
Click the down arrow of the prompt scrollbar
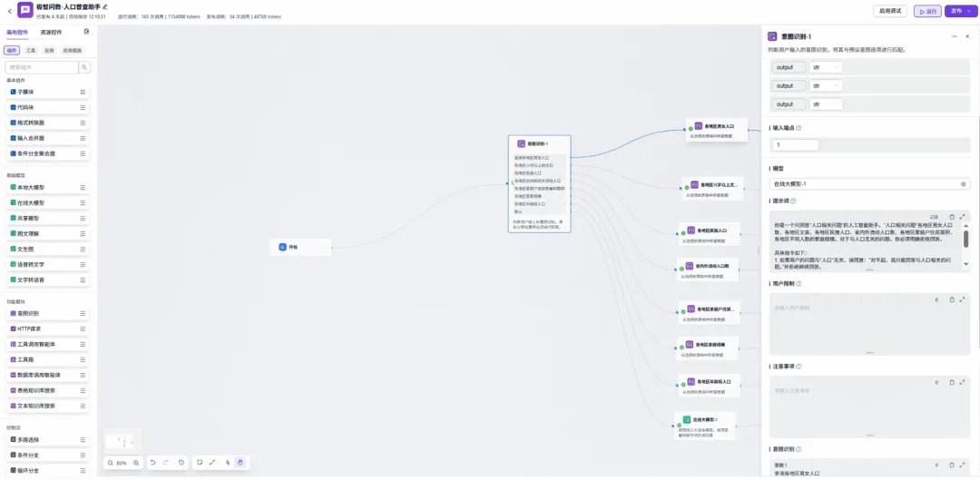pyautogui.click(x=965, y=264)
